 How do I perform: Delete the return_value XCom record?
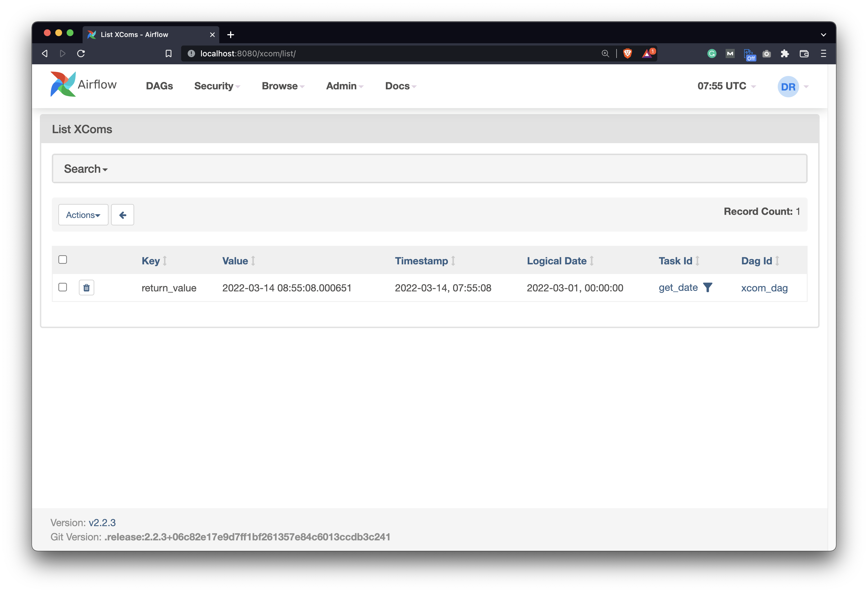coord(86,287)
